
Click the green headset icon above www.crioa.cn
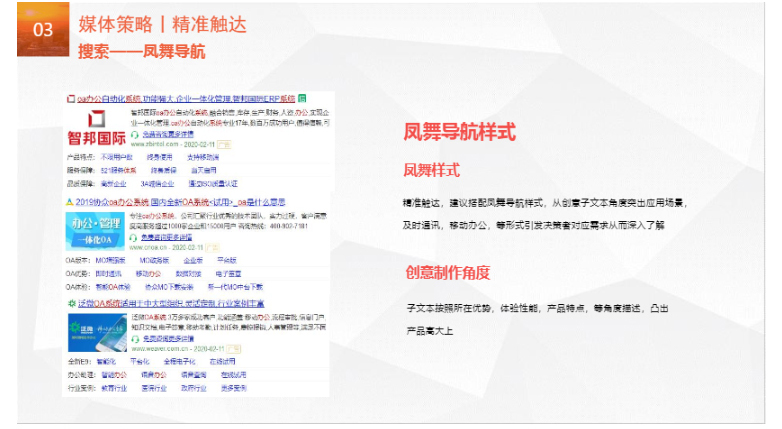pos(134,237)
